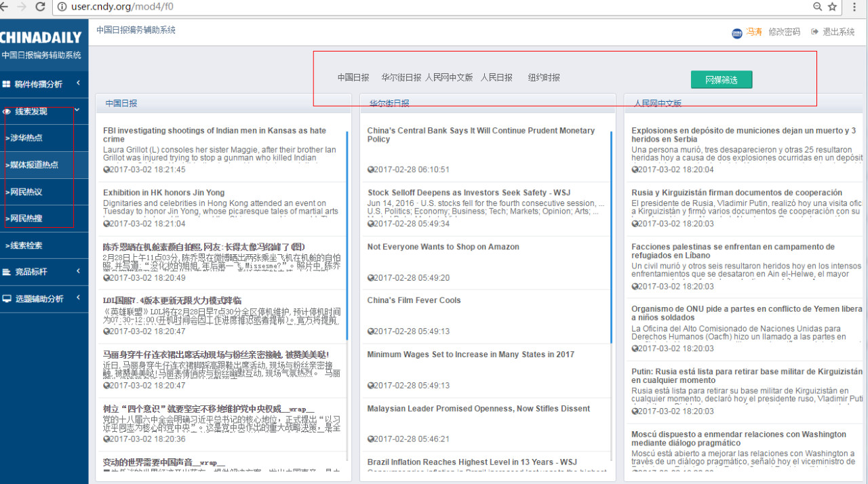The image size is (868, 484).
Task: Click the timestamp 2017-02-28 06:10:51
Action: [412, 169]
